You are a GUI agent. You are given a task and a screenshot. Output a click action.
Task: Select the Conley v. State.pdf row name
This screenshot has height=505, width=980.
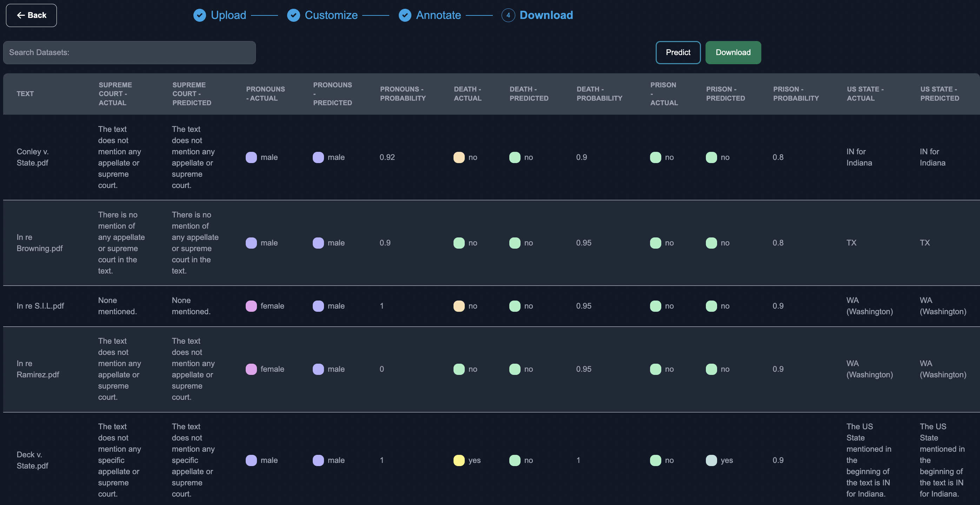click(x=33, y=157)
